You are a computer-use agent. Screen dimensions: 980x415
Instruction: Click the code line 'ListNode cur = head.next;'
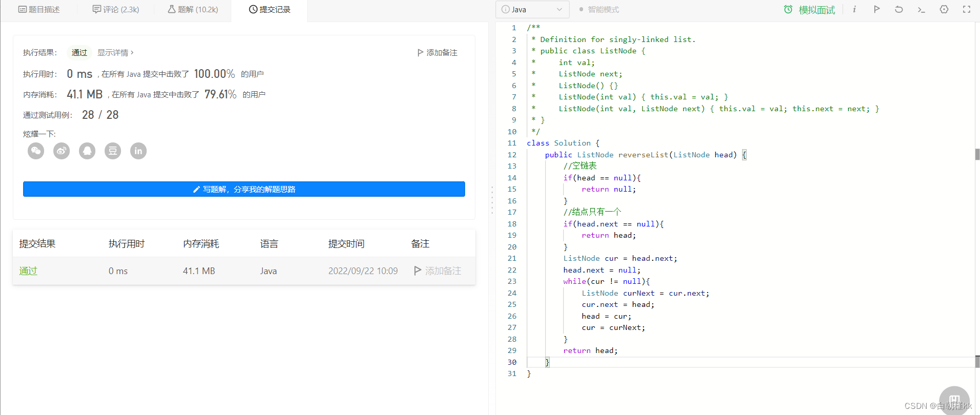(620, 258)
